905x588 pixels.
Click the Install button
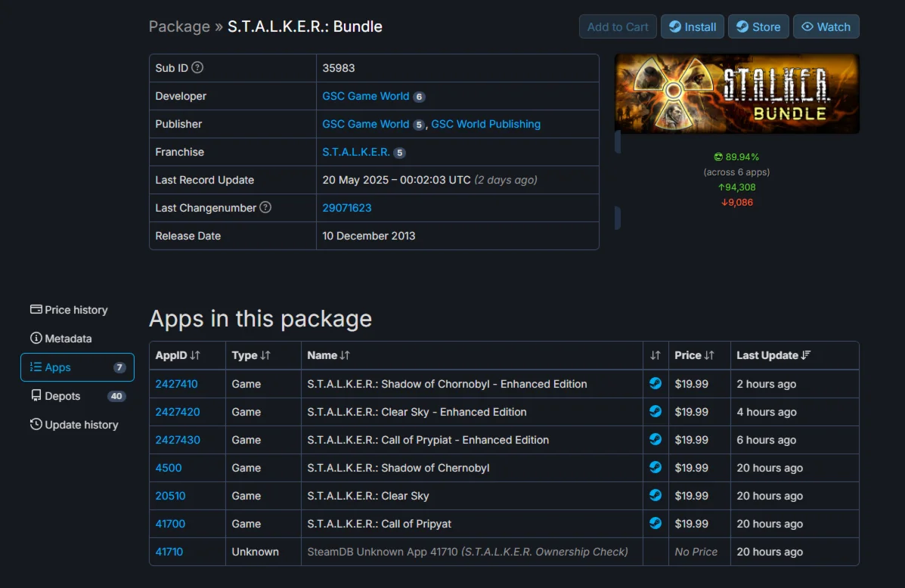coord(692,26)
